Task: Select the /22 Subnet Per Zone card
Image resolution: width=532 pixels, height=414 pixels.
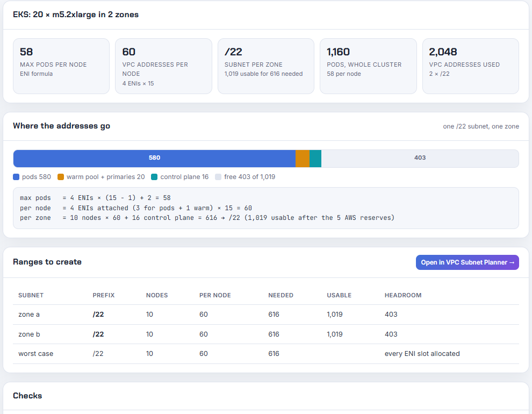Action: click(266, 66)
